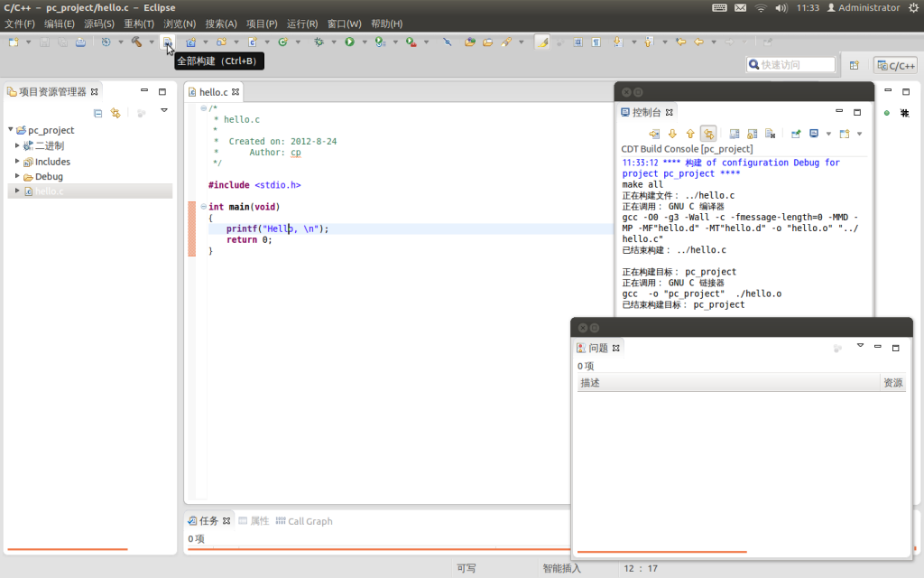This screenshot has width=924, height=578.
Task: Expand the Debug folder in Project Explorer
Action: pos(15,176)
